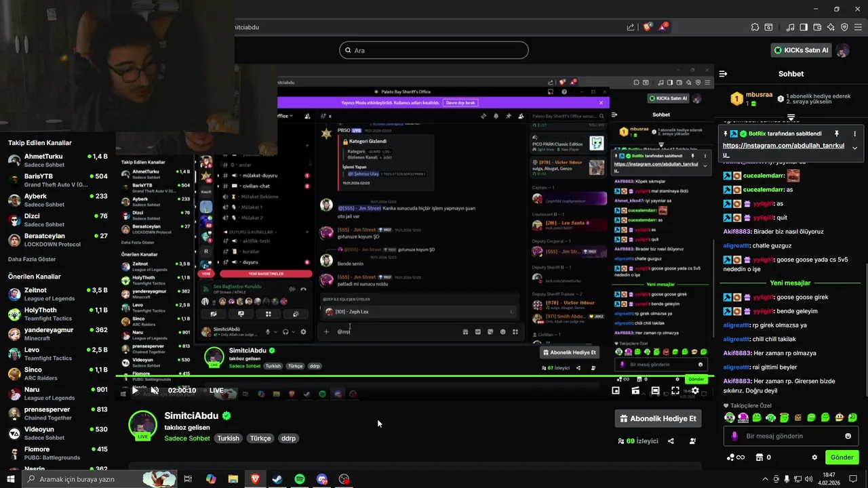
Task: Select the Türkçe tag
Action: coord(260,439)
